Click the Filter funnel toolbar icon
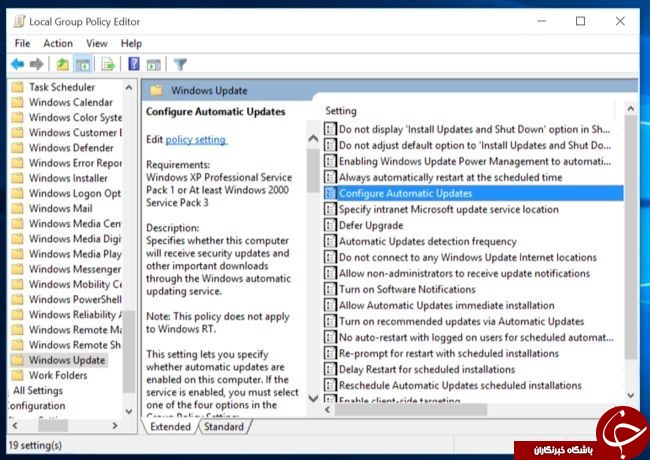650x460 pixels. coord(180,64)
